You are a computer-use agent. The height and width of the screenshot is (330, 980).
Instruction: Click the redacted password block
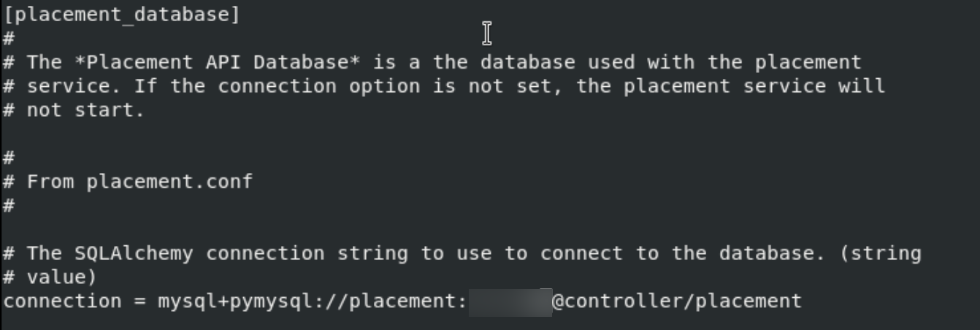tap(510, 302)
